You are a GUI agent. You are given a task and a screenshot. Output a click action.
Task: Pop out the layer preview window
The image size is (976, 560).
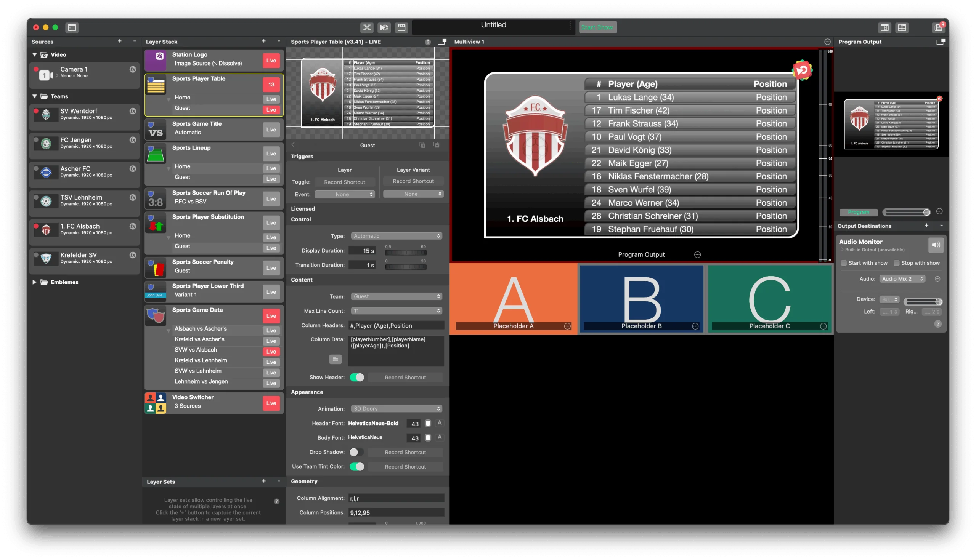coord(442,42)
